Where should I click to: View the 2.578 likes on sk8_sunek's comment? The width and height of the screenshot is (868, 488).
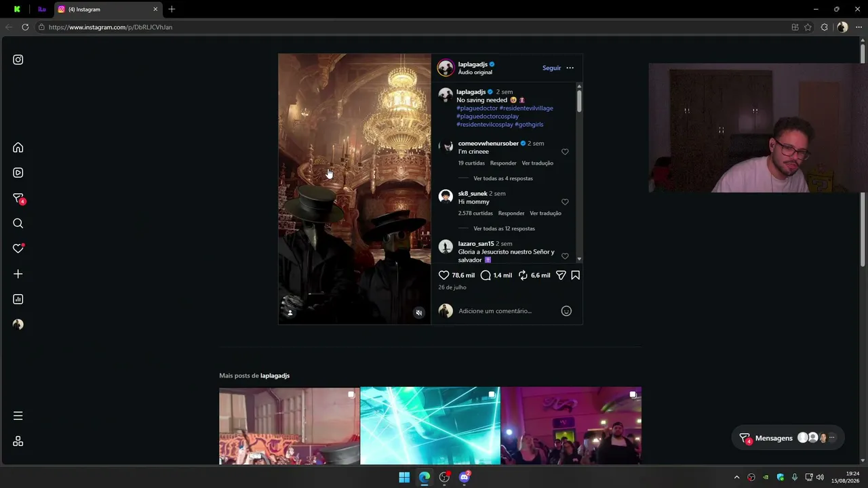pyautogui.click(x=475, y=213)
